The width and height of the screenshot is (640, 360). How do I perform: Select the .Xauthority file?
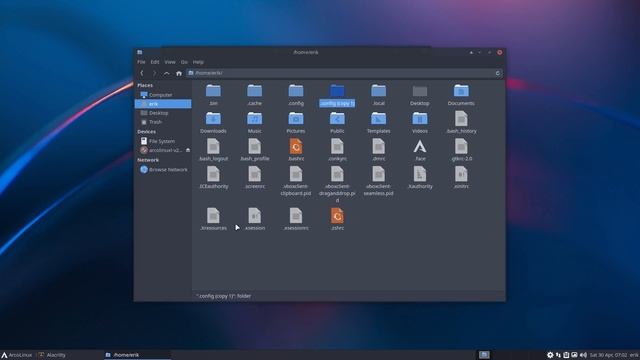tap(420, 178)
